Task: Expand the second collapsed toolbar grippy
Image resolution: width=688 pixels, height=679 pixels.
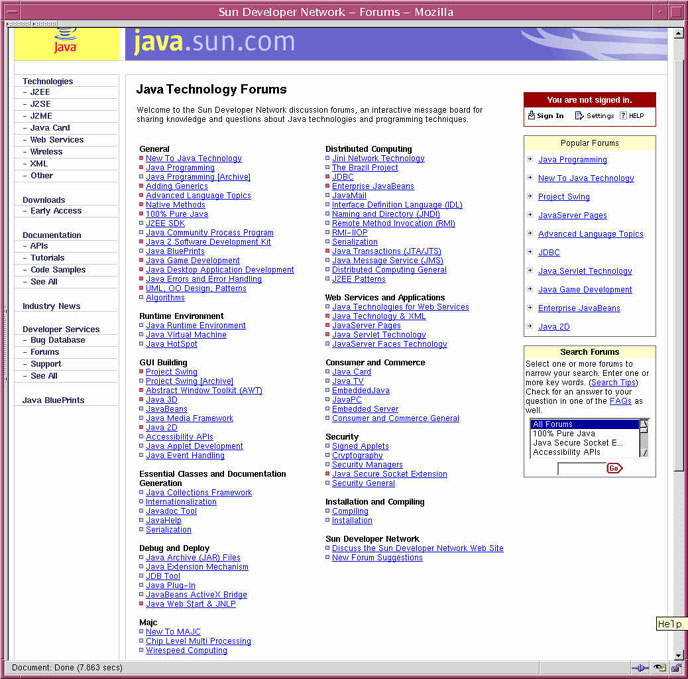Action: tap(45, 24)
